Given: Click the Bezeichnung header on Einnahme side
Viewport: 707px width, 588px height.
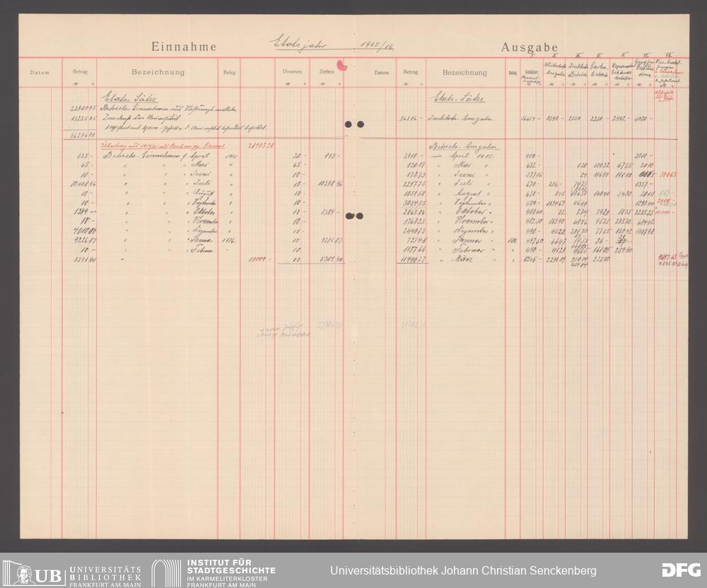Looking at the screenshot, I should [158, 72].
